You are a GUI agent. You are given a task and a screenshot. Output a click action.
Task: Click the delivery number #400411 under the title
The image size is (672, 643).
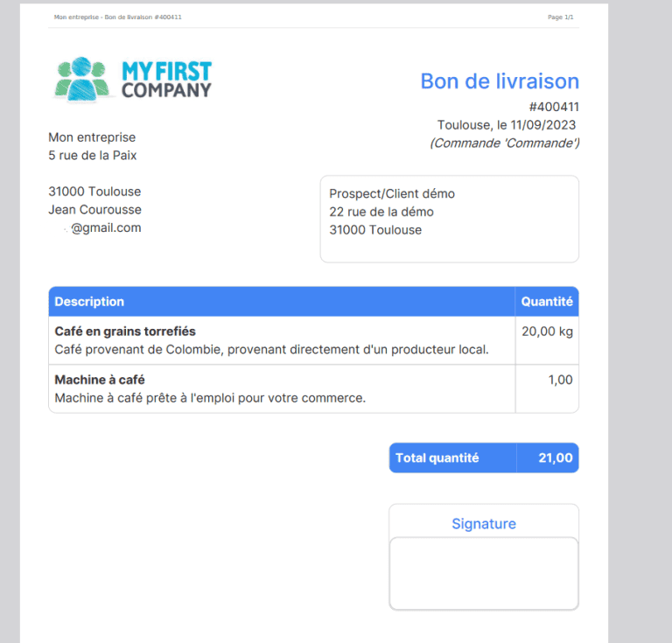[x=554, y=107]
